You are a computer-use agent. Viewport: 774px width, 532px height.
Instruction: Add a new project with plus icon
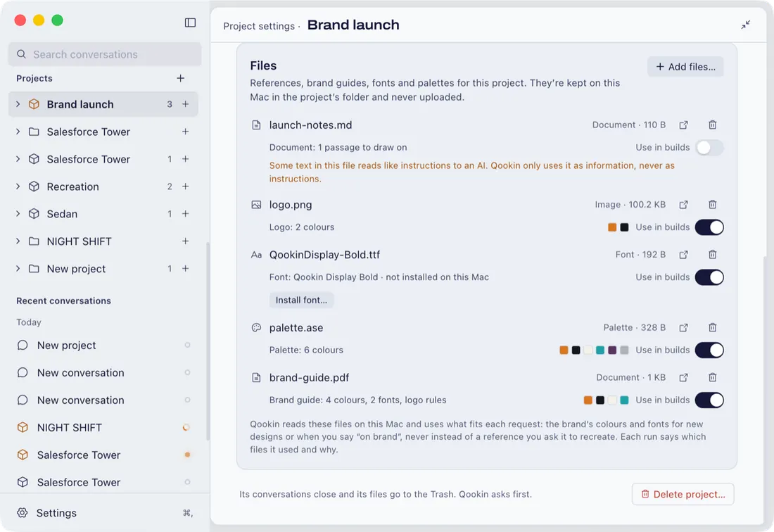(181, 78)
